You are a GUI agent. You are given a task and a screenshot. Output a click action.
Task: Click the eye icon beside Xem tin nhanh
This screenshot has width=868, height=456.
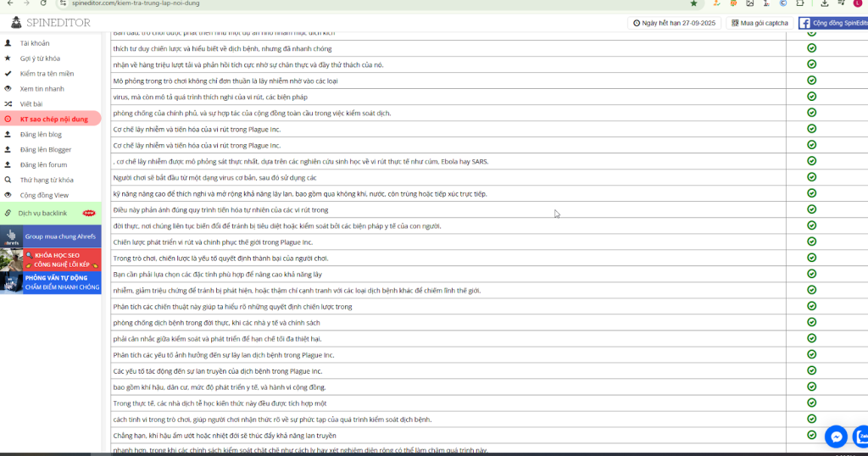(8, 88)
